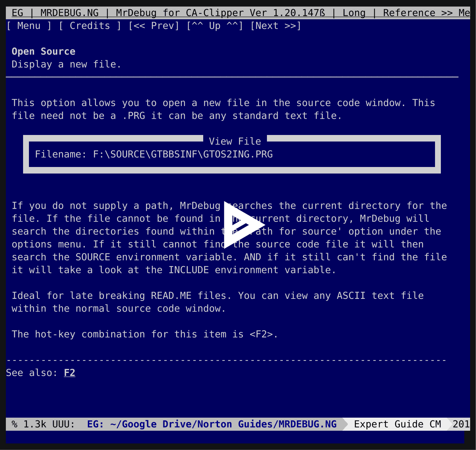Click the line 'within the normal source code window.'

[119, 308]
